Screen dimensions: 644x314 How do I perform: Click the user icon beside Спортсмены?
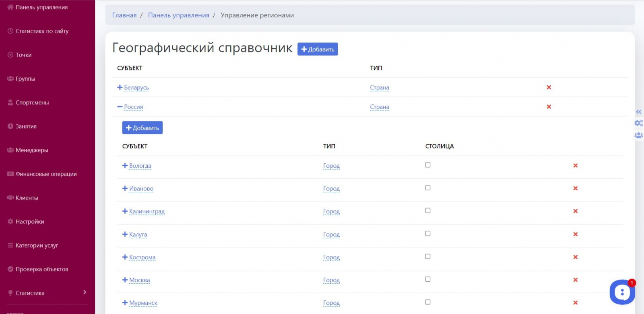tap(10, 102)
